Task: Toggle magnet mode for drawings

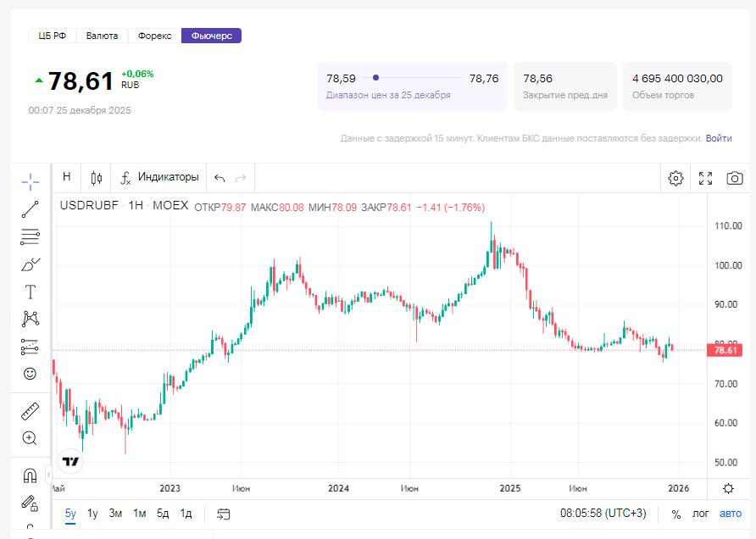Action: [x=30, y=475]
